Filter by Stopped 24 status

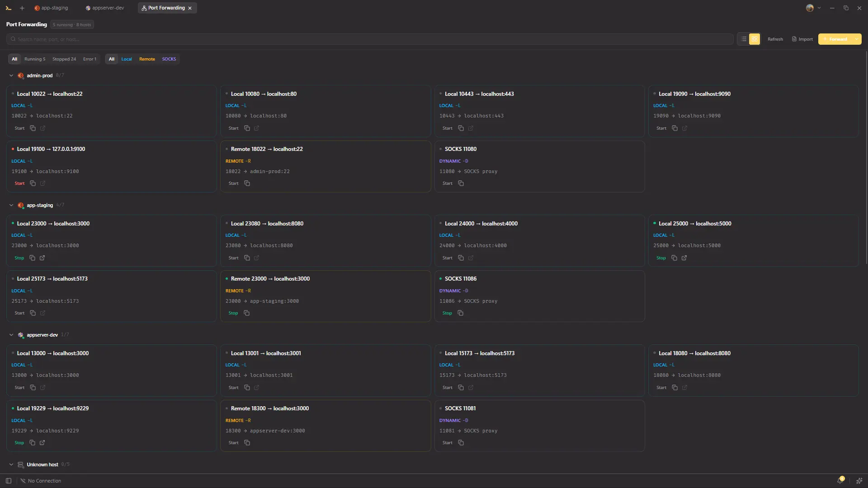pos(64,59)
